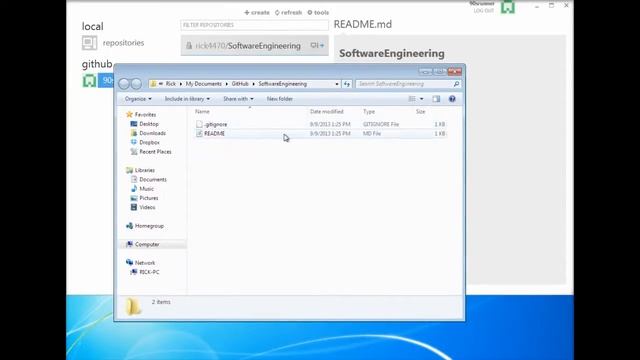
Task: Click the Dropbox icon in sidebar
Action: point(133,142)
